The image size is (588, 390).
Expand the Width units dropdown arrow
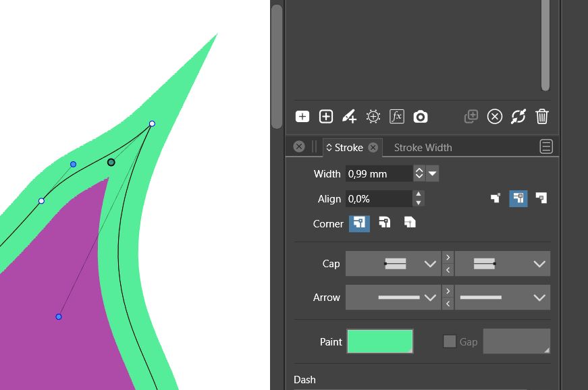click(x=433, y=174)
